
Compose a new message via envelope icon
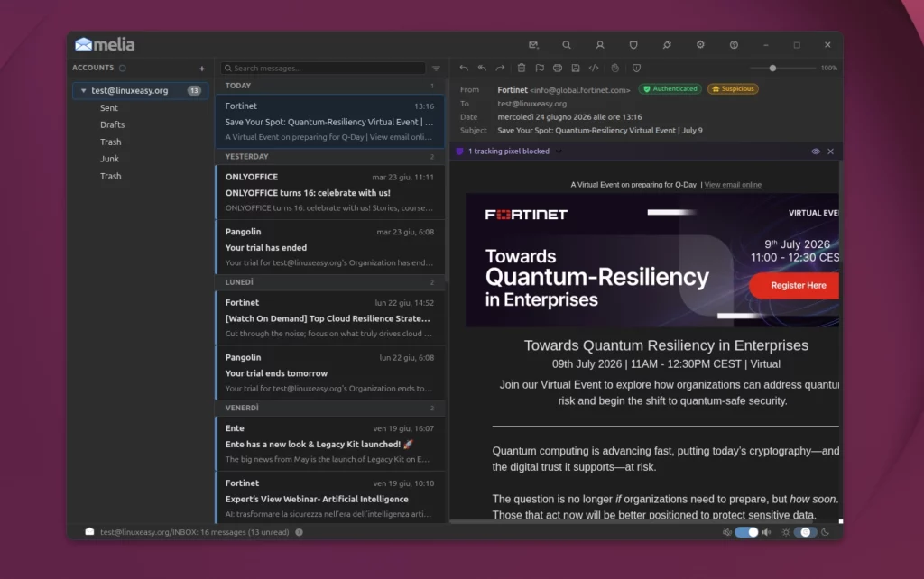533,45
